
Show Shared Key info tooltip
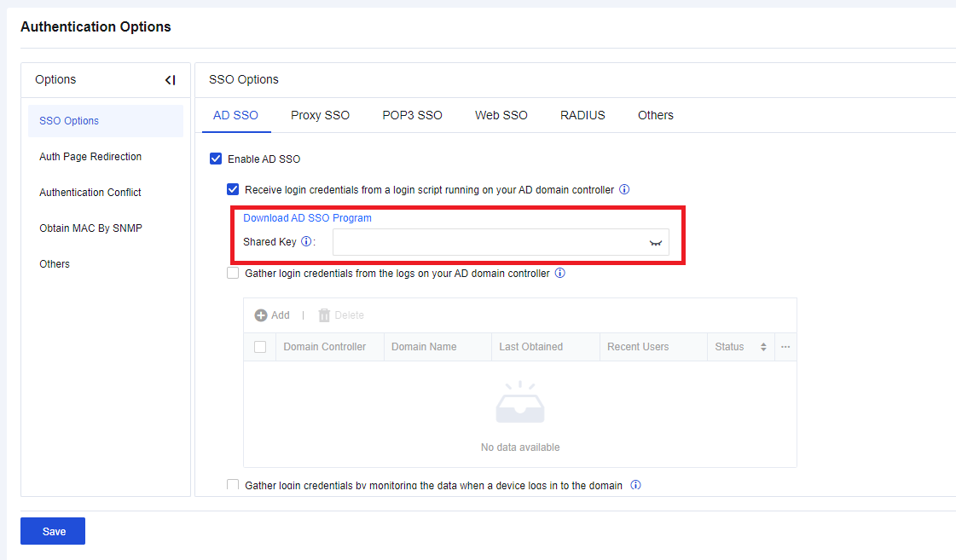pos(306,241)
